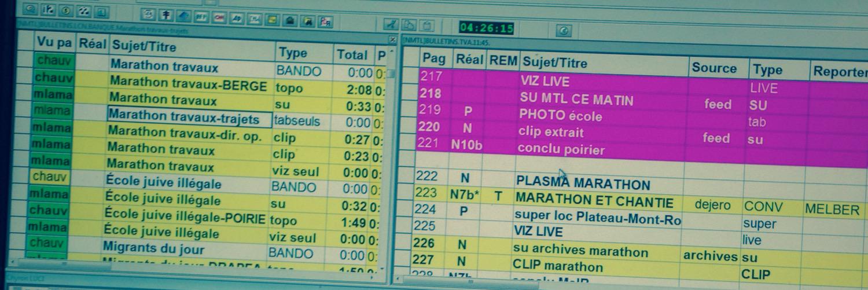Click 'VIZ LIVE' on page 225

(x=538, y=232)
